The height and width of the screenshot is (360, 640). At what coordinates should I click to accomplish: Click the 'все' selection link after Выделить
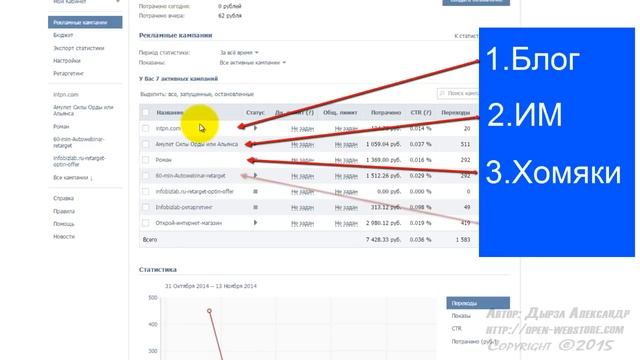point(172,94)
